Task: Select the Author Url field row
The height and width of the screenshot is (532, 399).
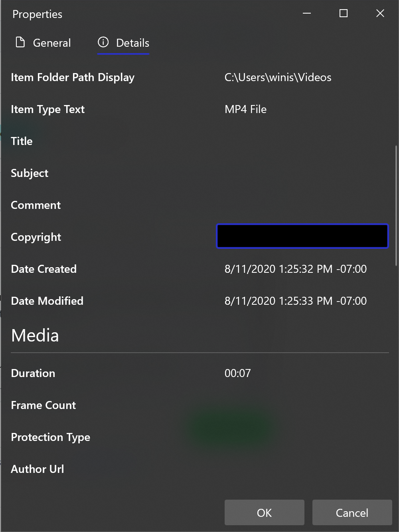Action: pos(37,469)
